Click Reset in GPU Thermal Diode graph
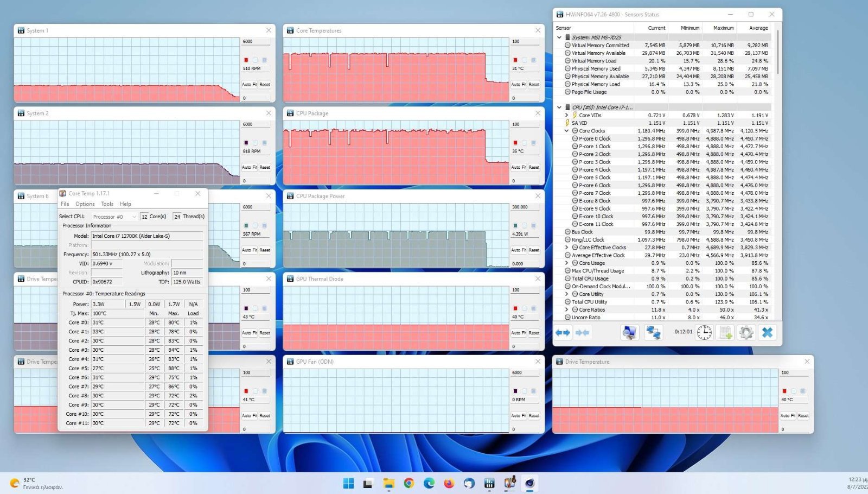 534,333
